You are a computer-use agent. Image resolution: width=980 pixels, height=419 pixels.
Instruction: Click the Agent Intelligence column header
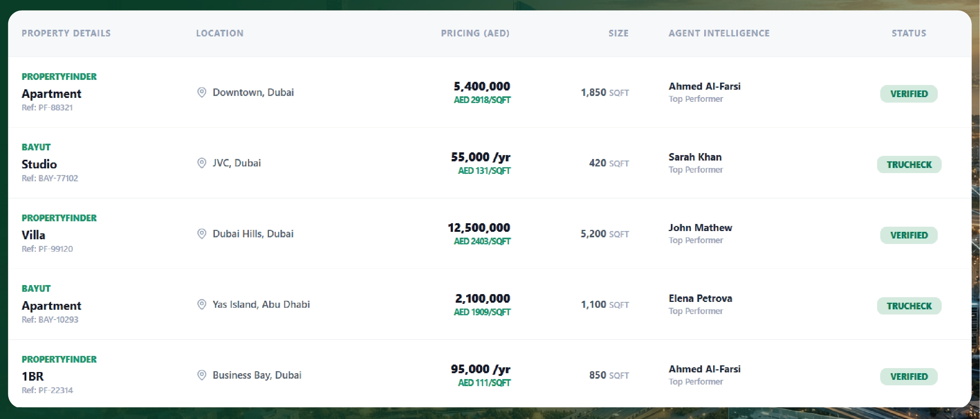(719, 33)
